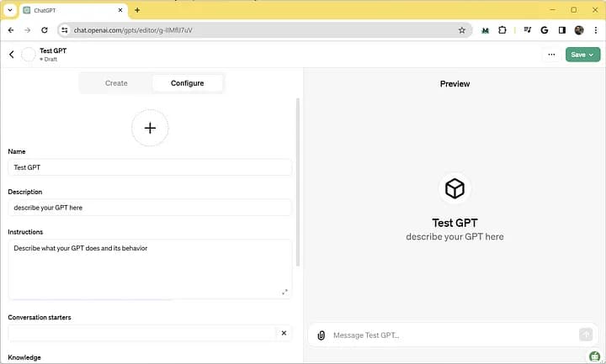606x364 pixels.
Task: Open the Chrome three-dot menu
Action: [596, 29]
